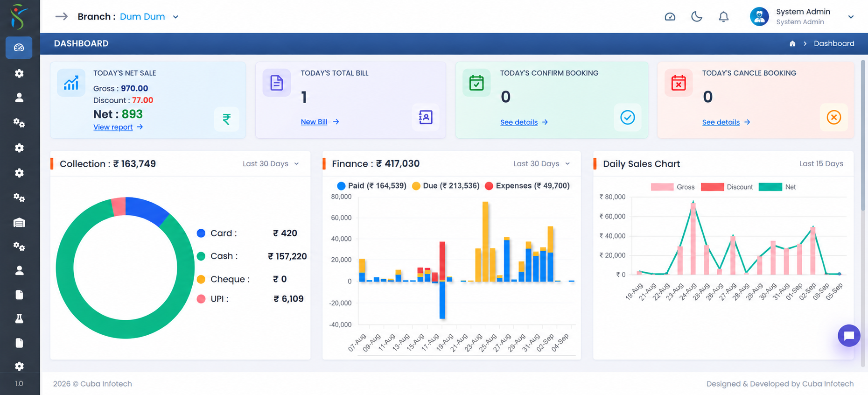868x395 pixels.
Task: Click the 'Daily Sales Chart' heading
Action: [x=641, y=164]
